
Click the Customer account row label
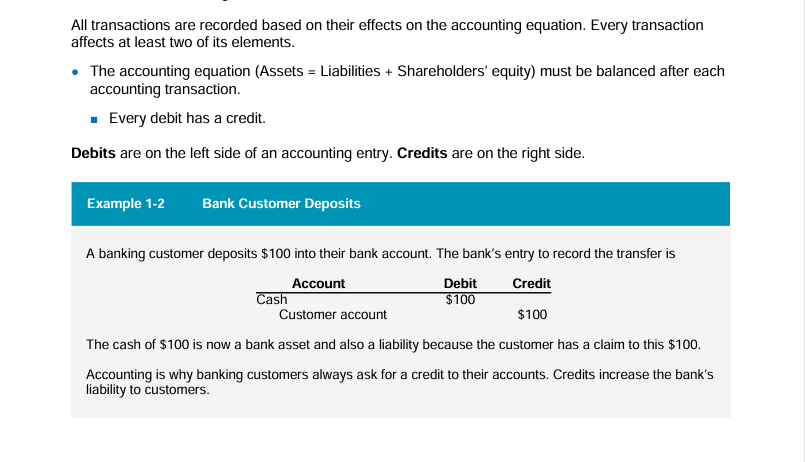click(x=333, y=315)
